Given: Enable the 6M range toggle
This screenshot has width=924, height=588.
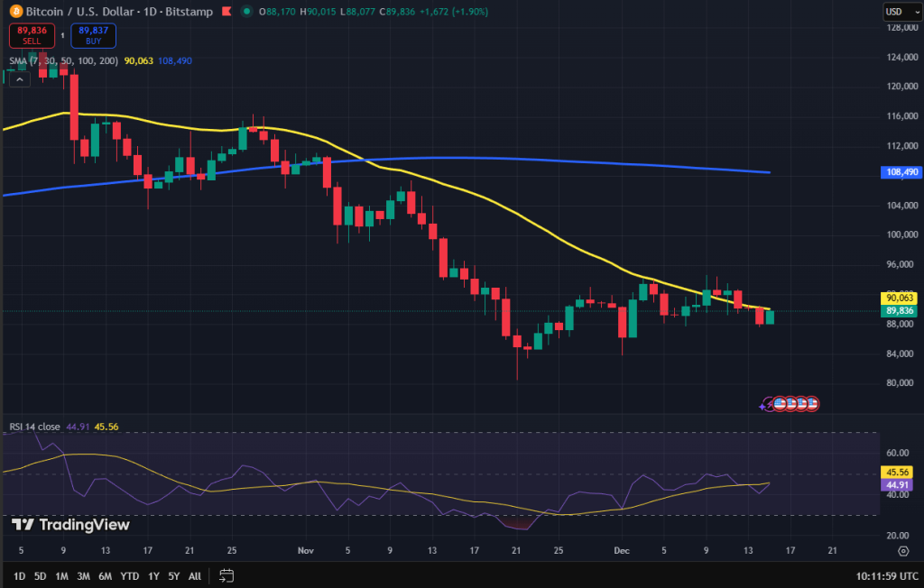Looking at the screenshot, I should [x=105, y=574].
